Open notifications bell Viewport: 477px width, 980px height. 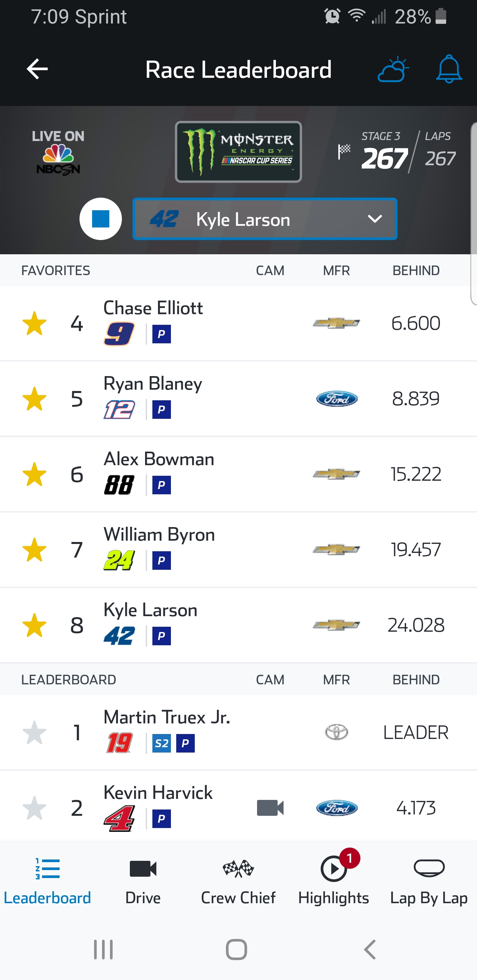[x=449, y=69]
